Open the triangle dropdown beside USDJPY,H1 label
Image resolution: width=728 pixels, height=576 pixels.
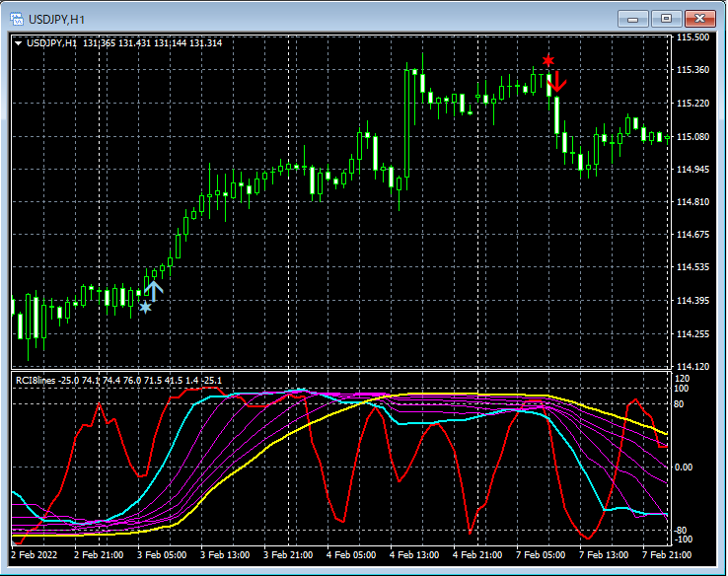(x=19, y=42)
